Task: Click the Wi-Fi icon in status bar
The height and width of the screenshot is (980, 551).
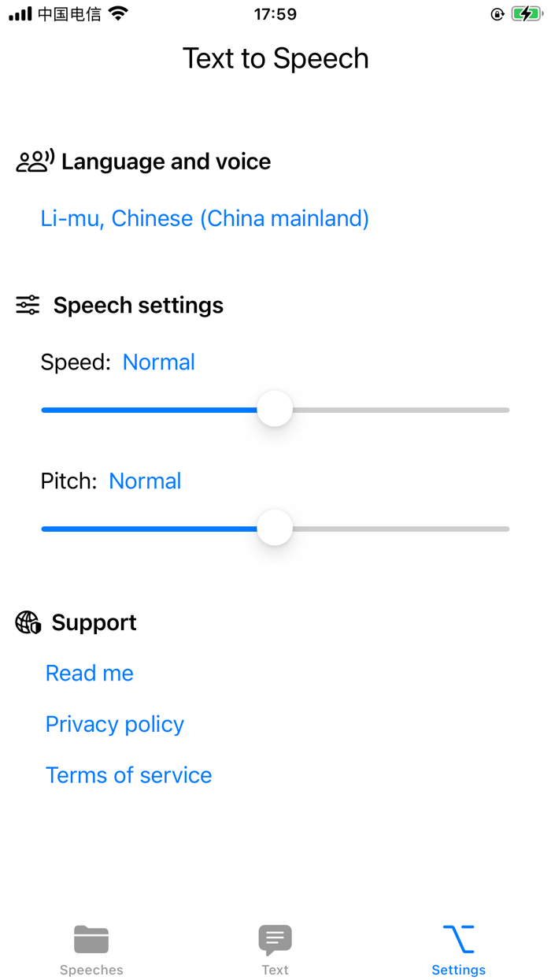Action: pos(116,13)
